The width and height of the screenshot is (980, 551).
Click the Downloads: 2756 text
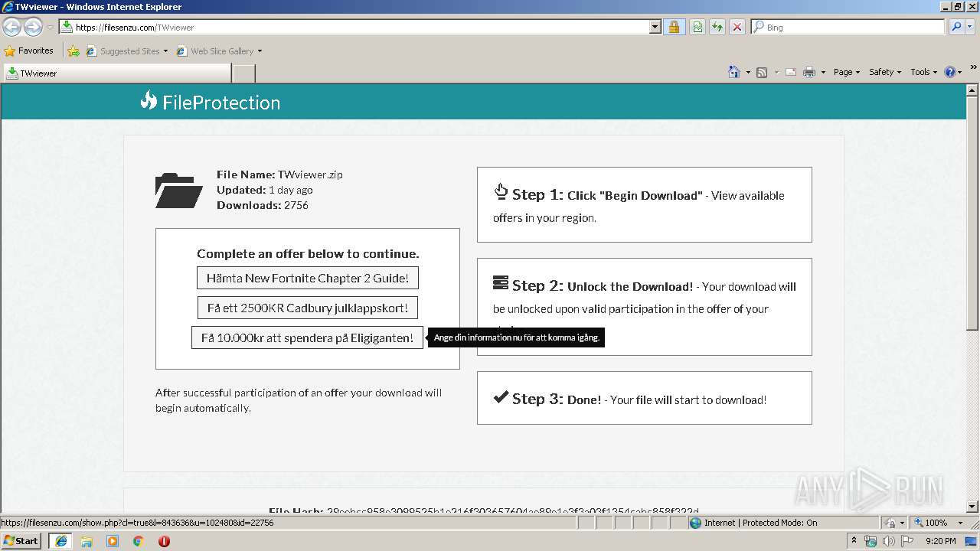pyautogui.click(x=263, y=205)
